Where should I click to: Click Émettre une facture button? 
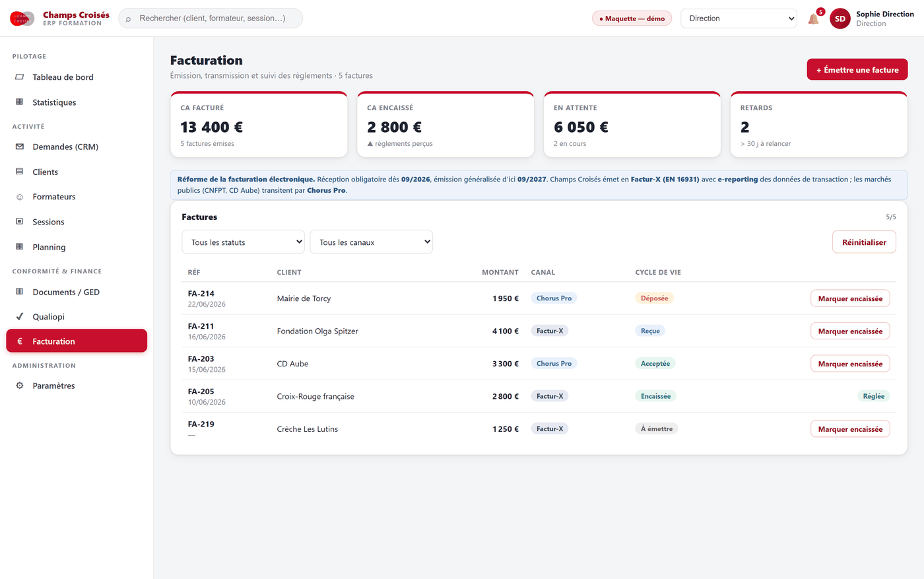tap(857, 69)
